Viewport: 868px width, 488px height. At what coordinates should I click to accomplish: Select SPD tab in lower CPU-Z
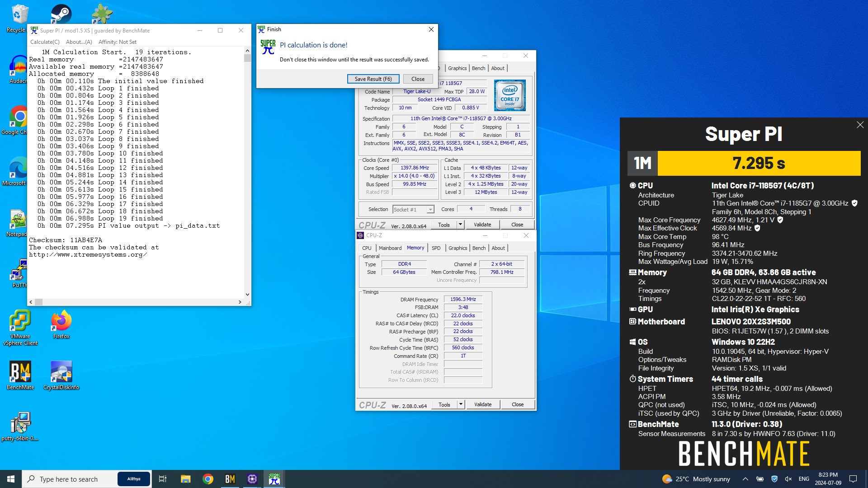(436, 248)
